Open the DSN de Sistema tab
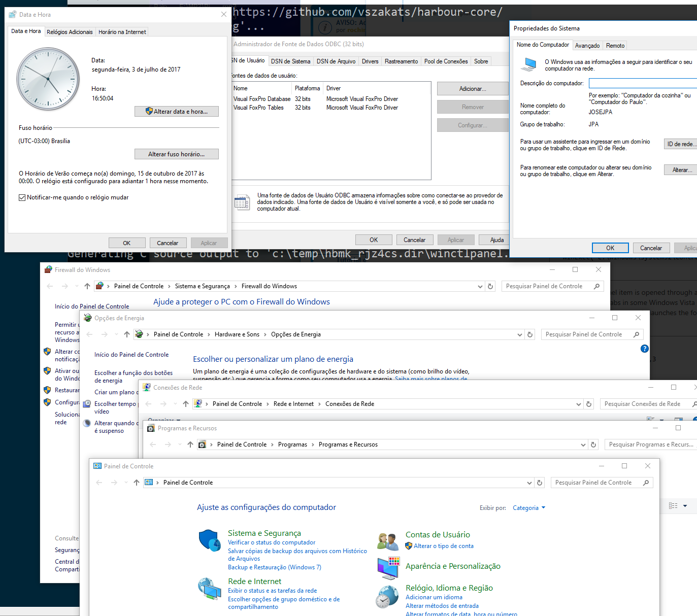The image size is (697, 616). point(290,61)
